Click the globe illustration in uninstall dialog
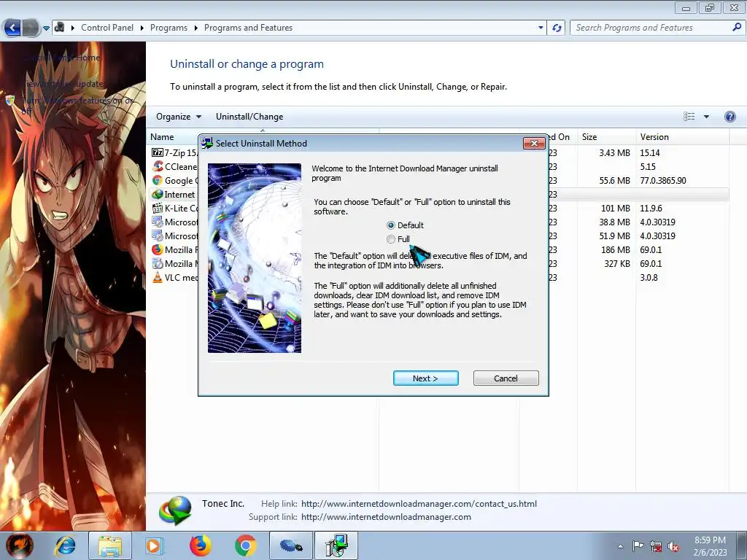This screenshot has height=560, width=747. click(x=255, y=258)
